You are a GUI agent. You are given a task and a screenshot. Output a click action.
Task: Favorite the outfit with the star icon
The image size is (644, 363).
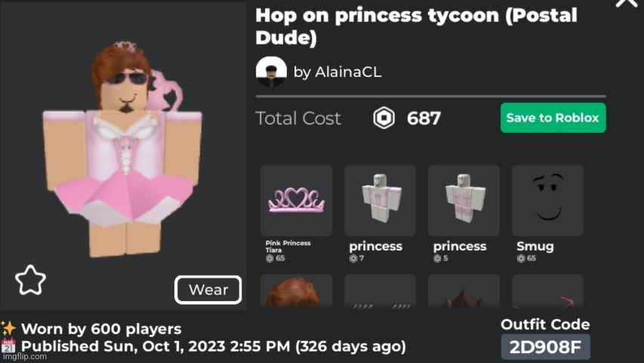point(30,280)
